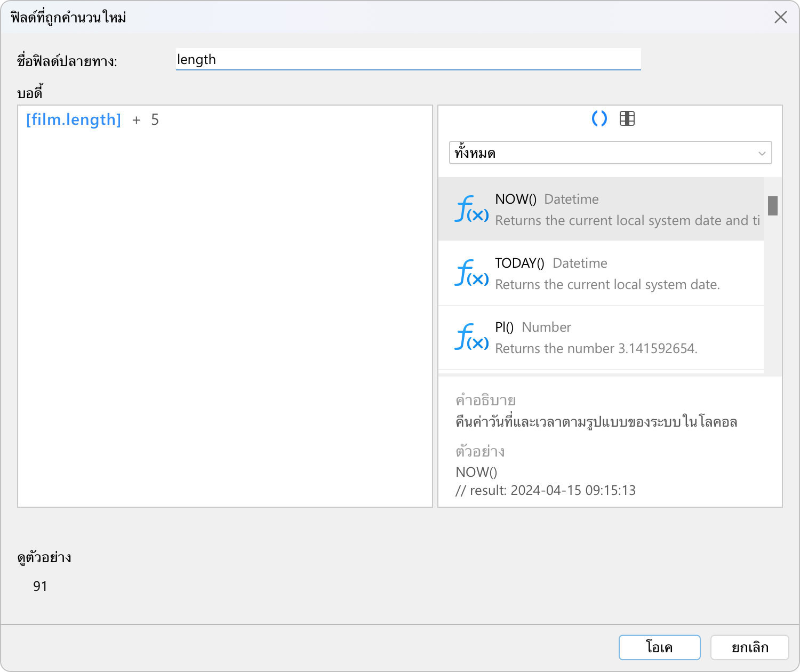Click empty space in the expression editor
Image resolution: width=800 pixels, height=672 pixels.
click(x=224, y=320)
